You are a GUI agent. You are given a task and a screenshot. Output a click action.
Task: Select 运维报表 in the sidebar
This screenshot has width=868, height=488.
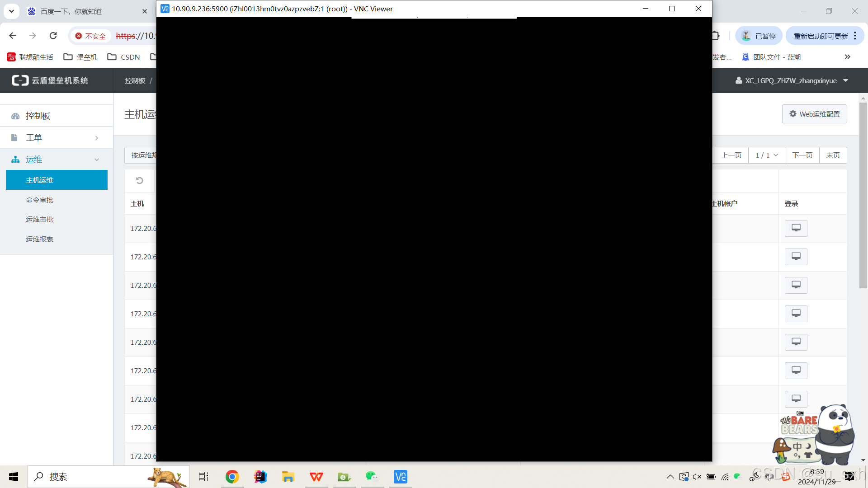40,239
